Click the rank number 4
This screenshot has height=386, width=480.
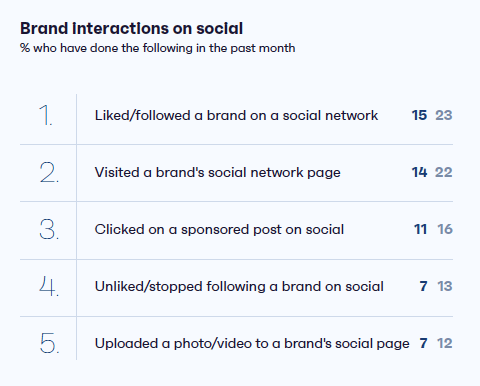49,286
